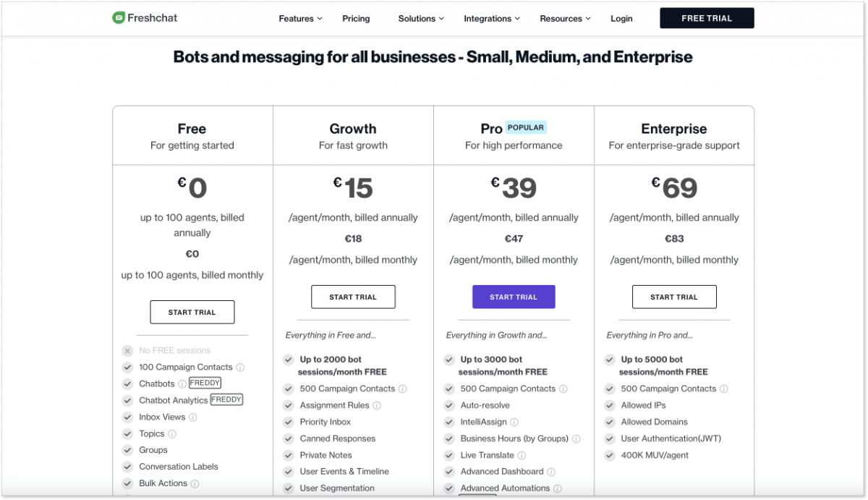
Task: Click the Freshchat logo icon
Action: 118,17
